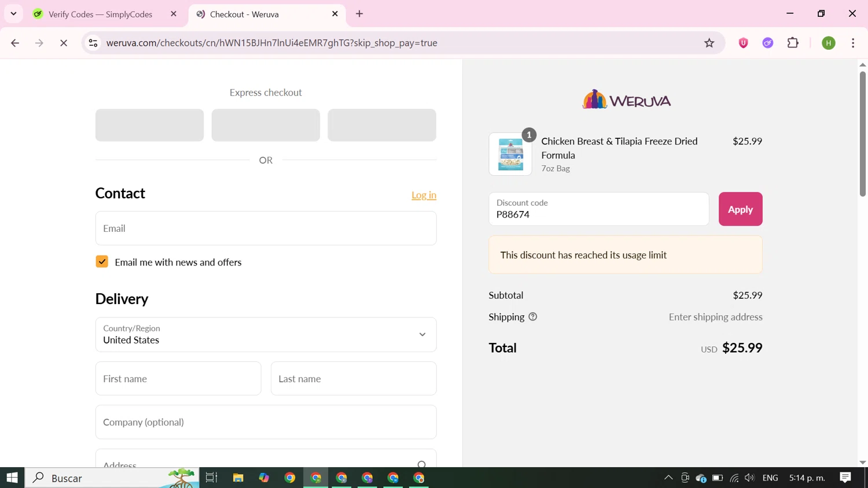This screenshot has height=488, width=868.
Task: Focus the Last name field
Action: point(354,379)
